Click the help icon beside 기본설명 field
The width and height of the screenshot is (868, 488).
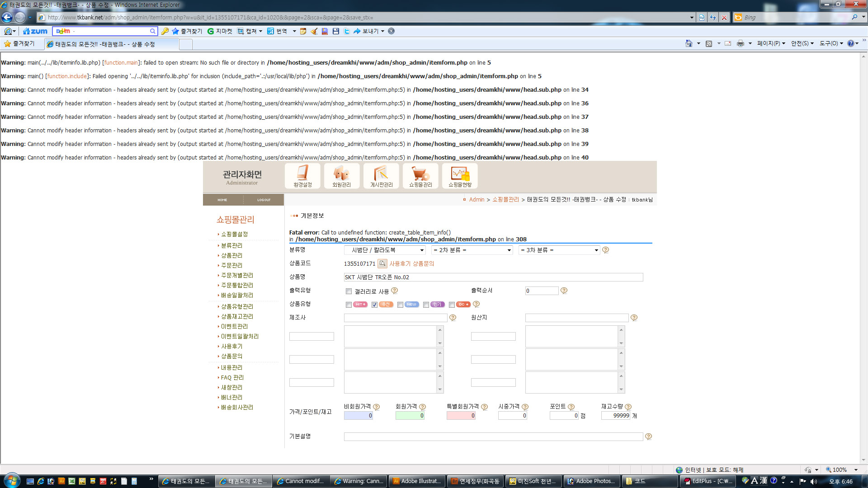click(x=648, y=436)
